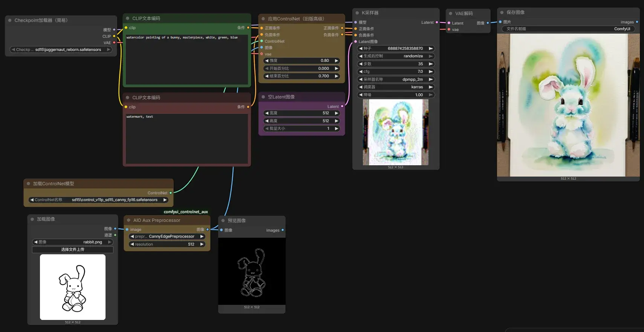The width and height of the screenshot is (644, 332).
Task: Open 生成后控制 randomize dropdown
Action: point(396,56)
